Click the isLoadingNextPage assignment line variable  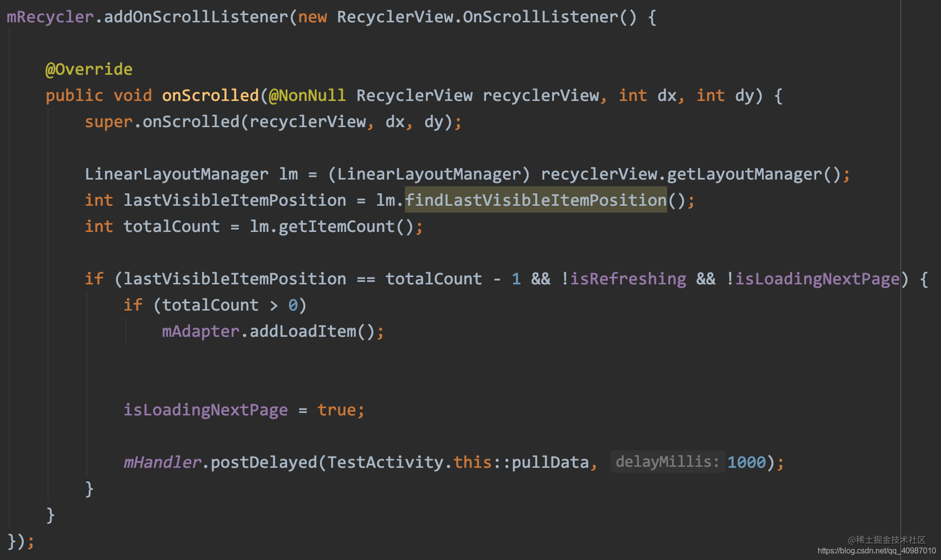click(x=205, y=410)
